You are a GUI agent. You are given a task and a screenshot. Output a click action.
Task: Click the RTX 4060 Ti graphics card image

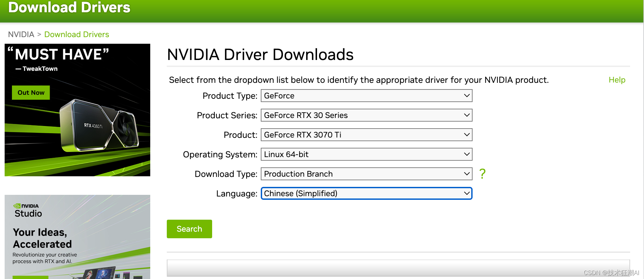coord(99,126)
